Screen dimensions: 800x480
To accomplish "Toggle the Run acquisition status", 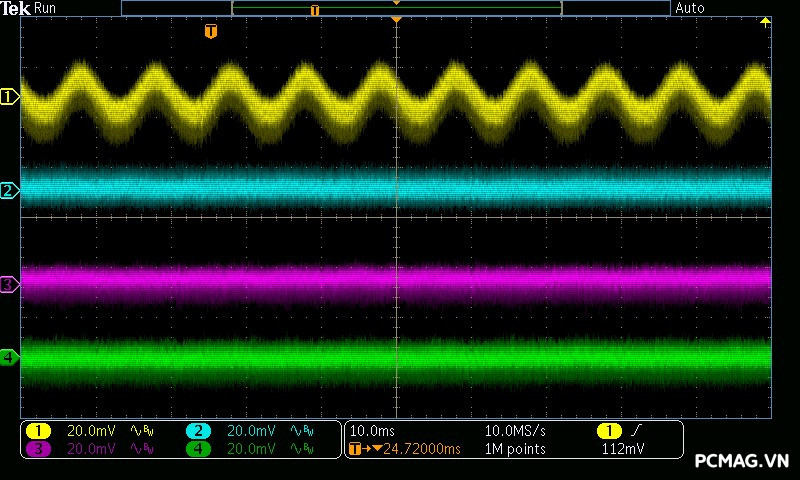I will click(46, 8).
